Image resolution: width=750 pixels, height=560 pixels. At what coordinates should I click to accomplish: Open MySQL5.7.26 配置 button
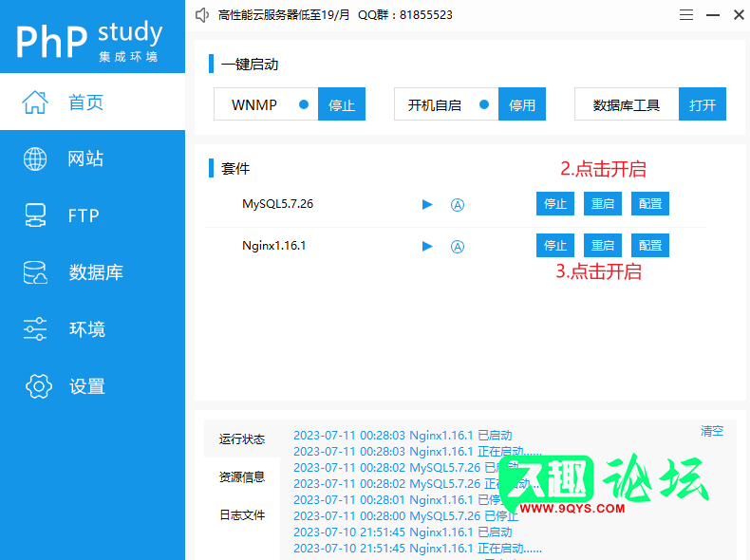(650, 204)
